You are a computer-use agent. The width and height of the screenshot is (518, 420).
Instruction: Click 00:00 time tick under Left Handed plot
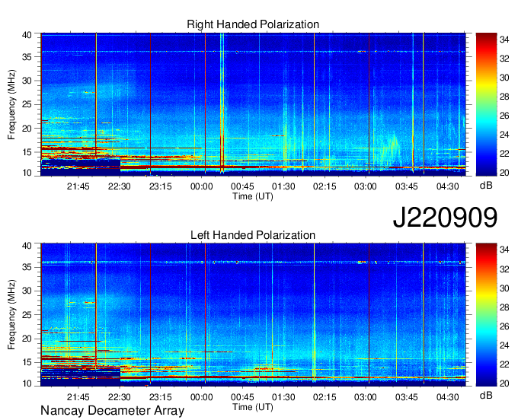202,397
